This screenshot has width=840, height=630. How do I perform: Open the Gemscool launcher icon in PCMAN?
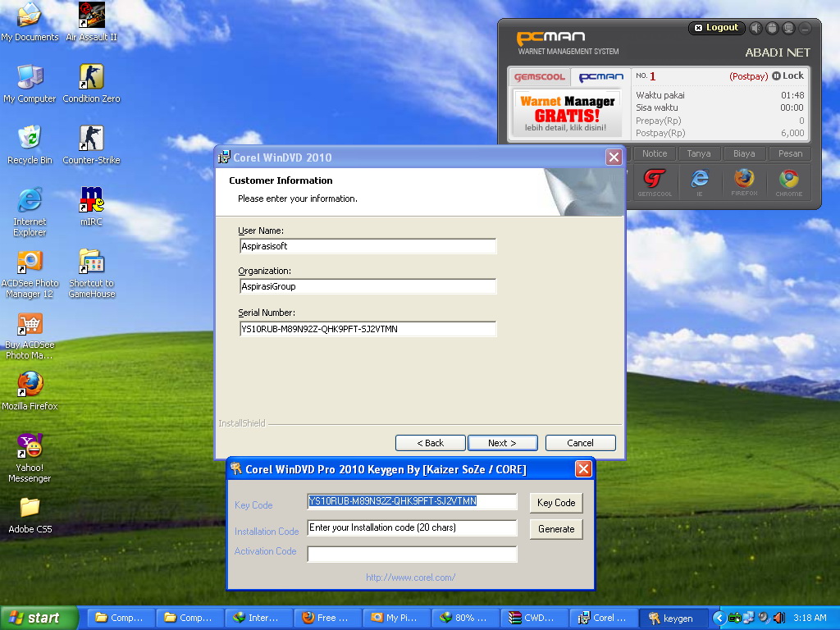[x=655, y=182]
